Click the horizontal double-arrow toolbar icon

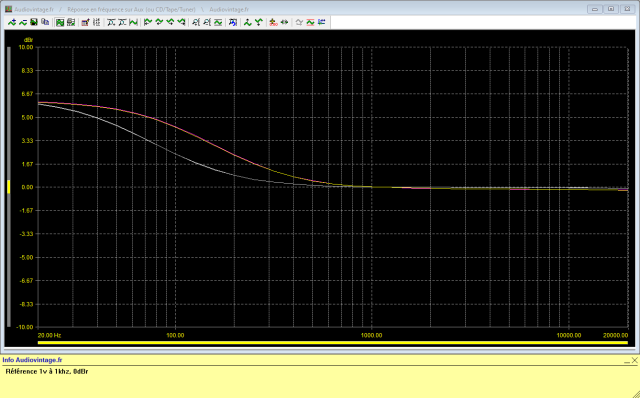pyautogui.click(x=284, y=22)
